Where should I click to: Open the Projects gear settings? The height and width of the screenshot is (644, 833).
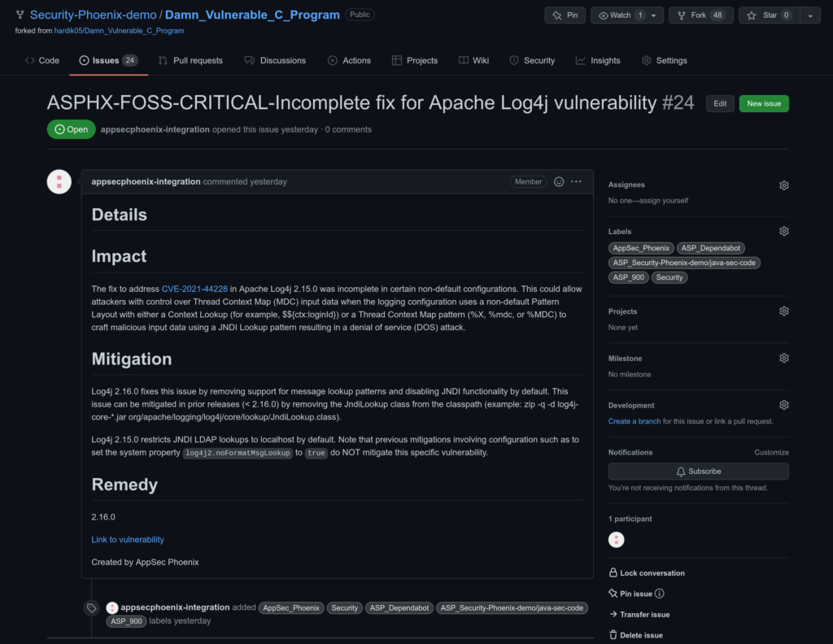tap(783, 311)
